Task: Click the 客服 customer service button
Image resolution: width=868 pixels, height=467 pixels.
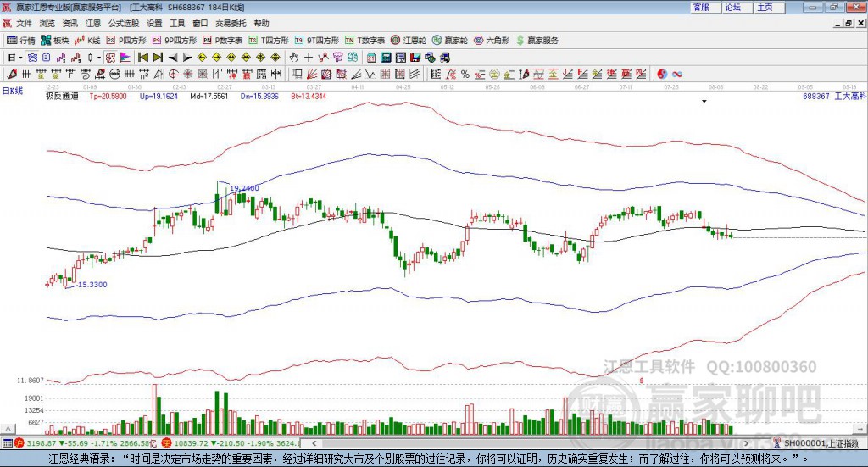Action: [x=701, y=7]
